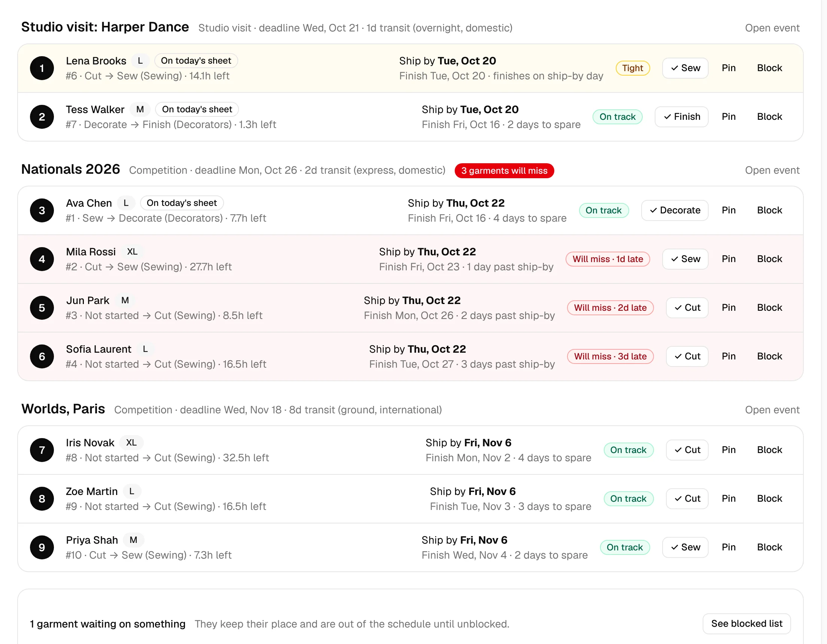Block Priya Shah garment
The width and height of the screenshot is (827, 644).
pos(769,547)
